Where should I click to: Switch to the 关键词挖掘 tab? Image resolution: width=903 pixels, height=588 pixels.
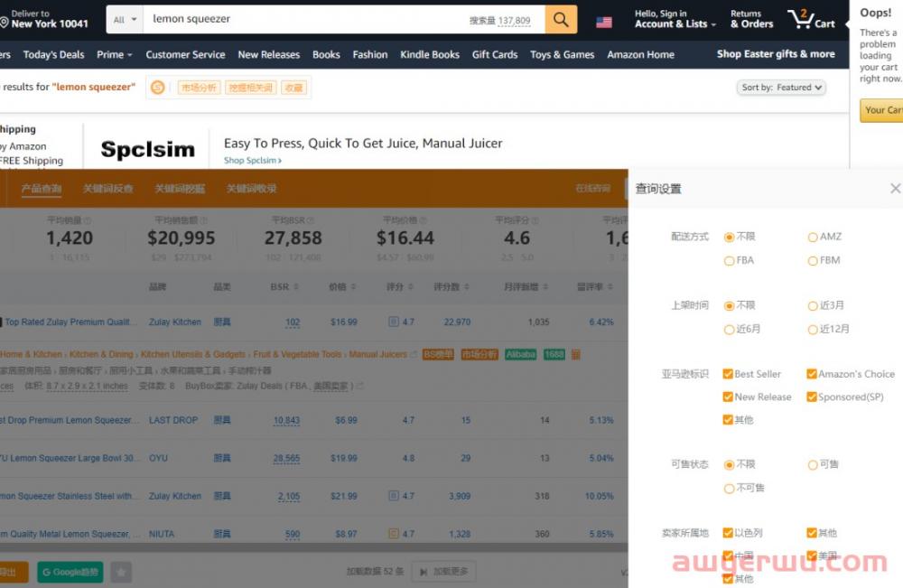[180, 188]
